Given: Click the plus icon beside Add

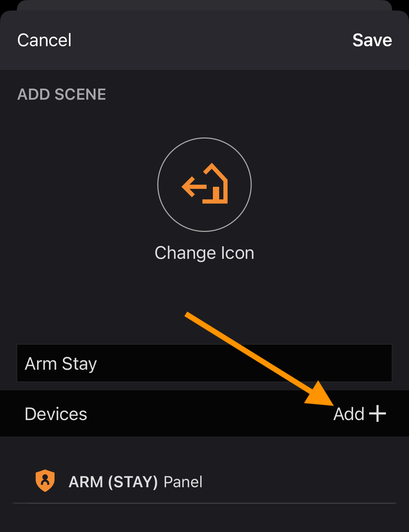Looking at the screenshot, I should point(378,413).
